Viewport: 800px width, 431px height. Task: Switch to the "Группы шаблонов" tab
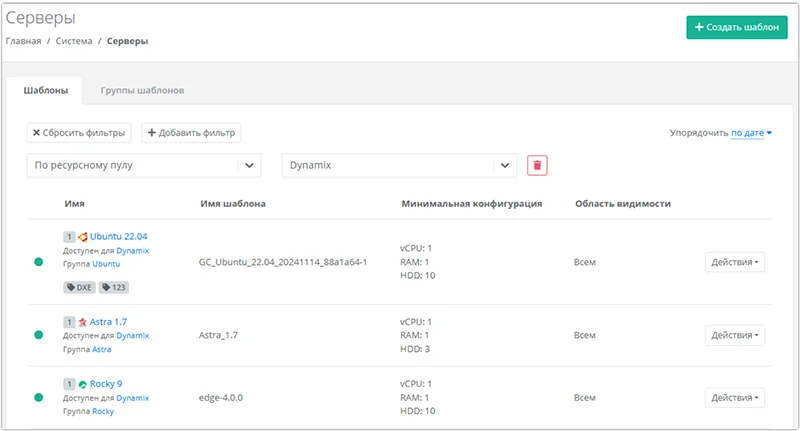coord(142,91)
